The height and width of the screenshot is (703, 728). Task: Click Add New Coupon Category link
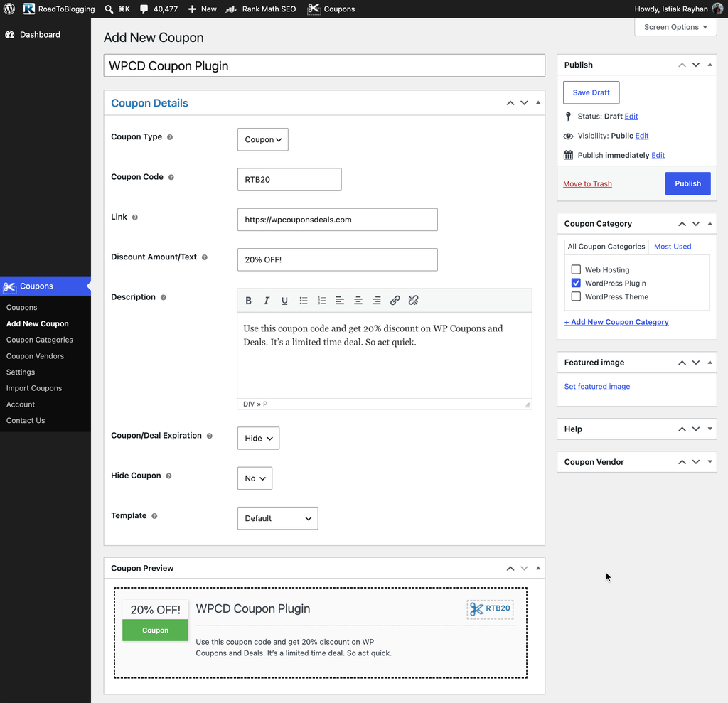[616, 322]
